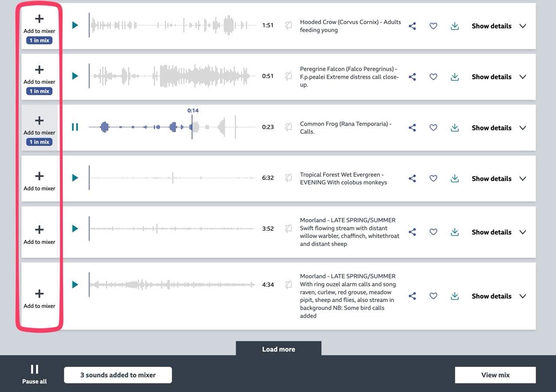Play the Hooded Crow recording

[74, 26]
